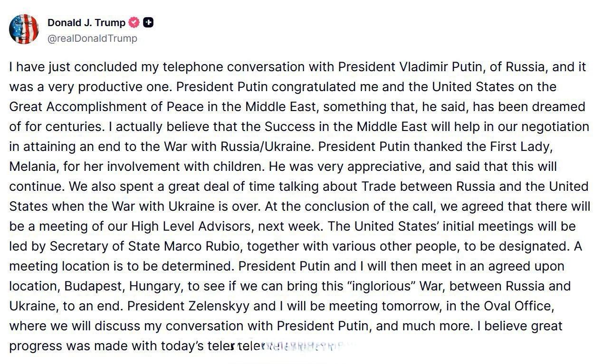The height and width of the screenshot is (364, 603).
Task: Click the pink verified checkmark badge
Action: pos(135,22)
